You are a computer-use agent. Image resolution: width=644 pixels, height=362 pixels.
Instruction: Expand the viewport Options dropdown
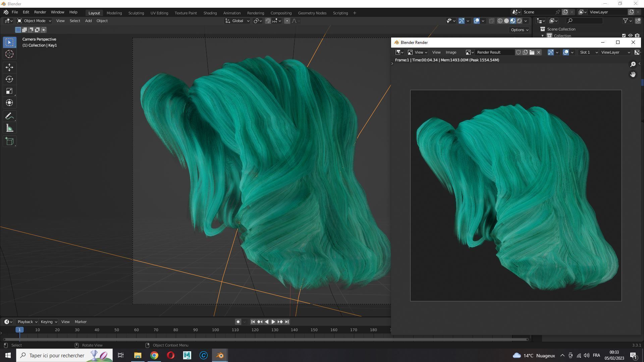519,30
